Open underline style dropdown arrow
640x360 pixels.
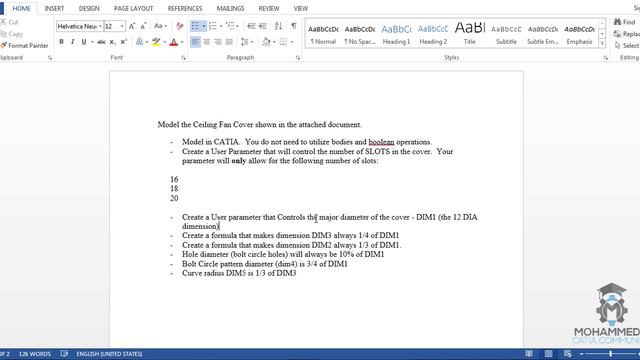click(92, 42)
